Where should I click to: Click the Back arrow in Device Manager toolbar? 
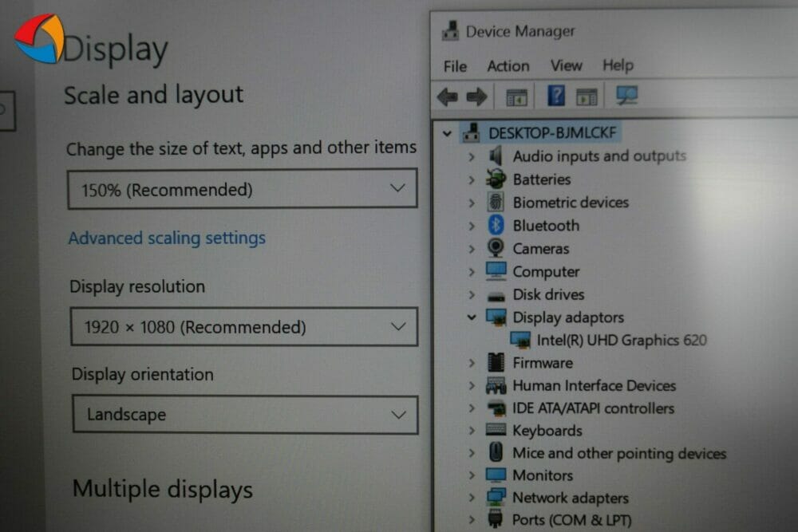(x=448, y=97)
